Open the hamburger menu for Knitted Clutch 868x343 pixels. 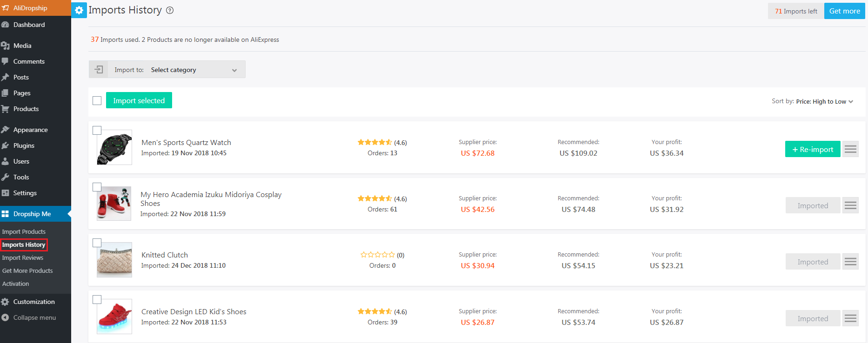(x=850, y=262)
